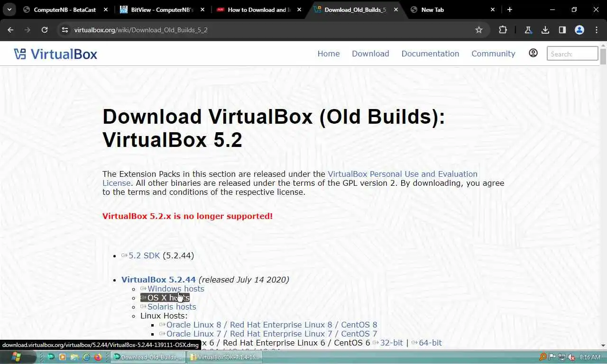607x364 pixels.
Task: Close the How to Download tab
Action: pos(299,9)
